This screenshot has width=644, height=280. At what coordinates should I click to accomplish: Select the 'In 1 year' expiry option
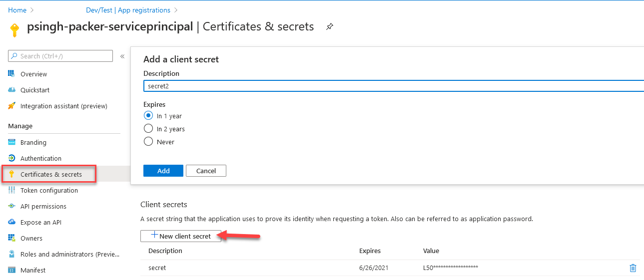pyautogui.click(x=148, y=116)
